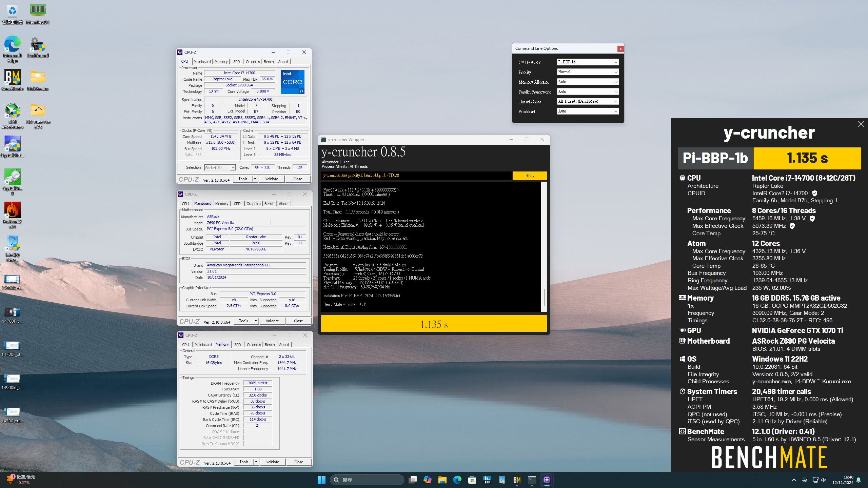Click 'Z690 PG Velocita' model field

click(238, 223)
